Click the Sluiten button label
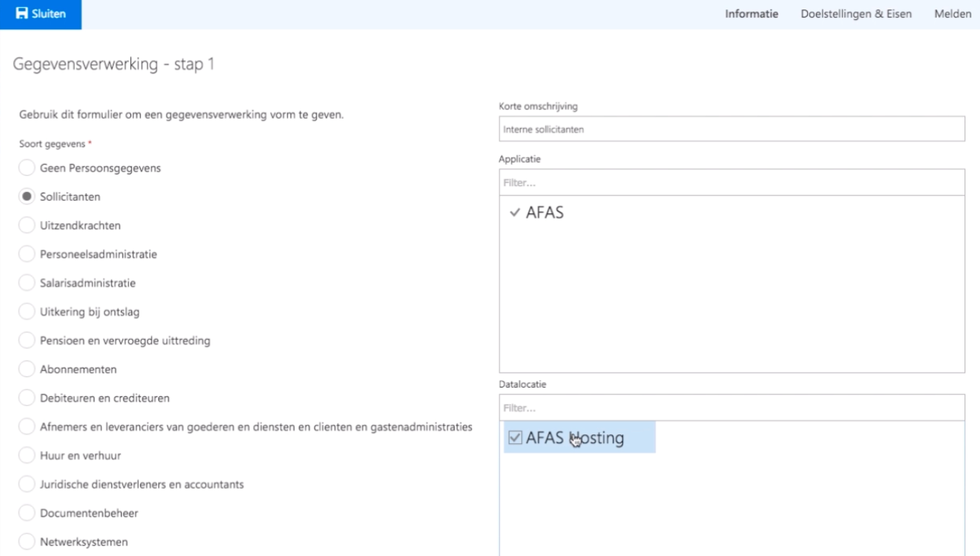 [48, 14]
